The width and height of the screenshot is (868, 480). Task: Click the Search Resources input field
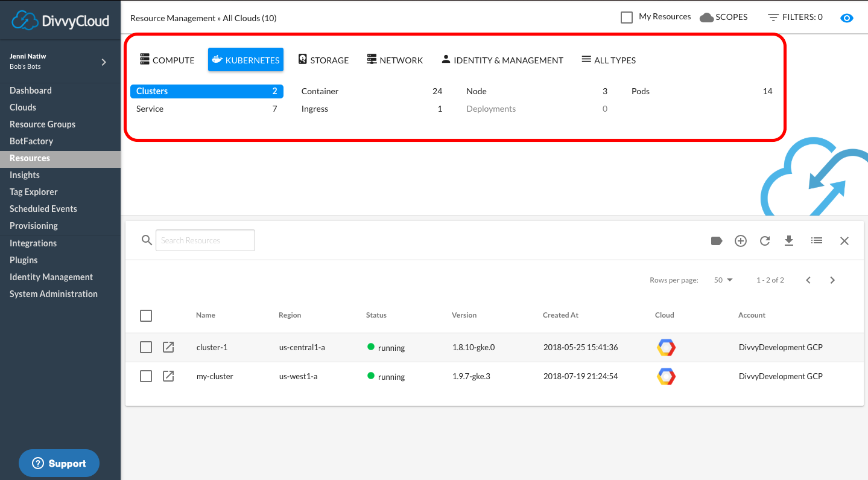(205, 240)
